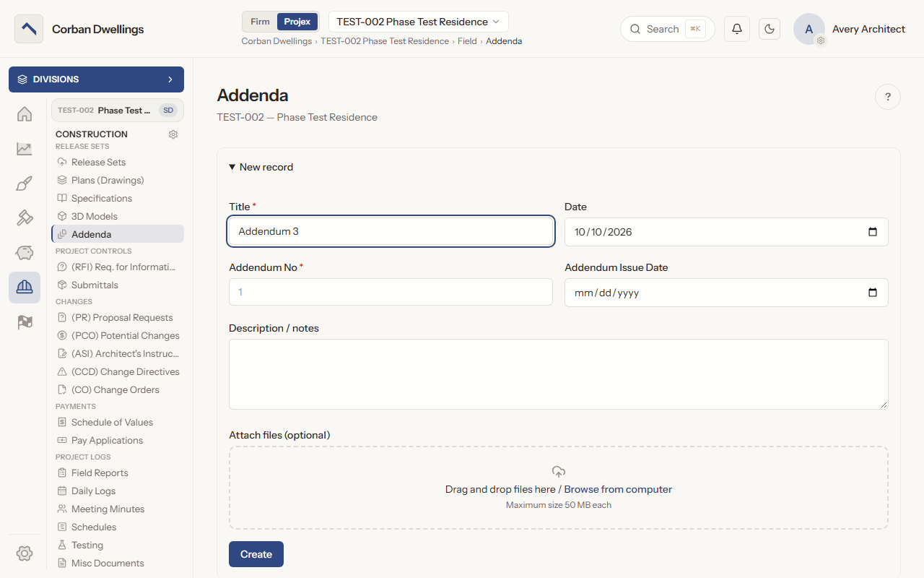Click the Title input field

point(391,232)
